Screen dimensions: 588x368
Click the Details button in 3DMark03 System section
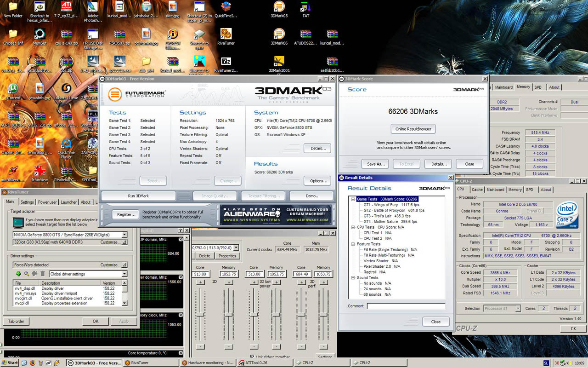pos(317,148)
